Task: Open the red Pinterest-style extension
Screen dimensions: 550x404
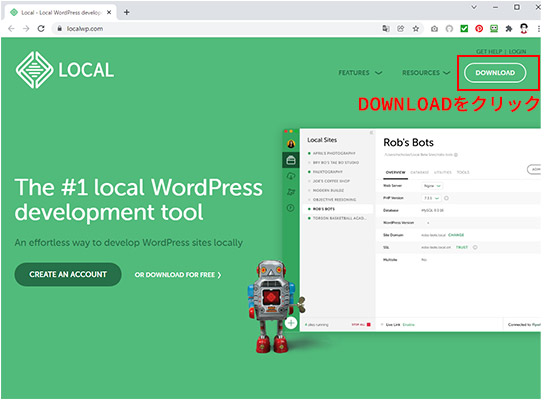Action: [479, 29]
